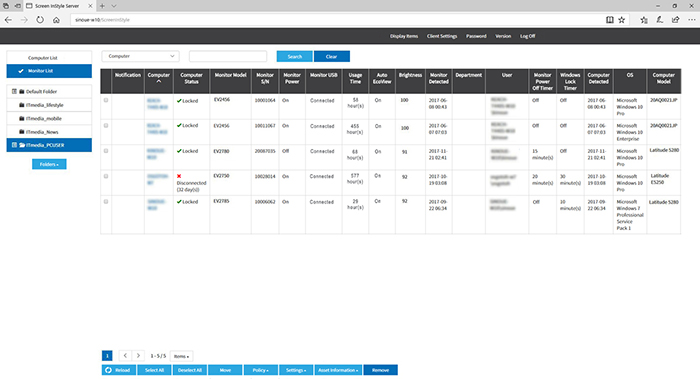Click the Move button
The width and height of the screenshot is (700, 379).
pos(225,370)
